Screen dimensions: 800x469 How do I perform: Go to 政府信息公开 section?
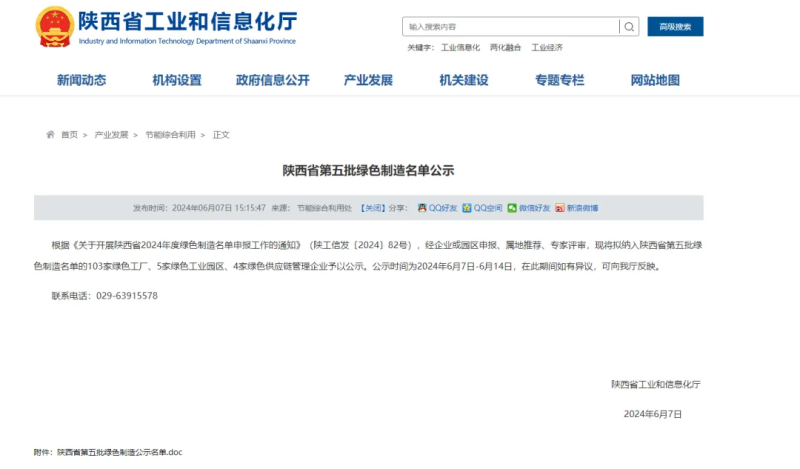(272, 80)
